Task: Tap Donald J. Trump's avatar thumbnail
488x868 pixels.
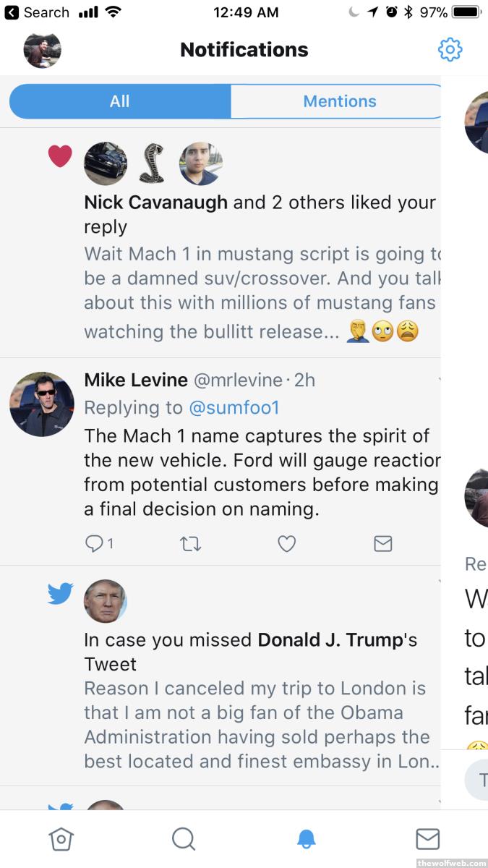Action: point(106,600)
